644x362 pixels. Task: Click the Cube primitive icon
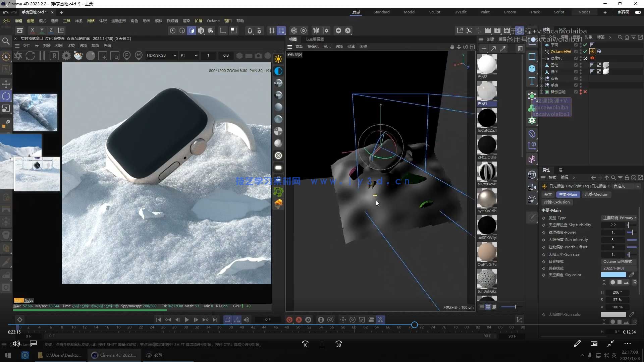(x=532, y=69)
